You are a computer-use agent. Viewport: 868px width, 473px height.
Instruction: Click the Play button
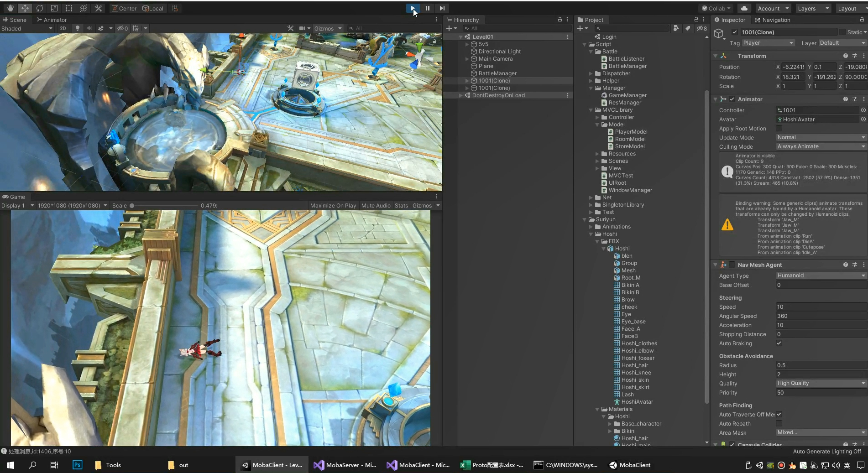click(x=413, y=8)
